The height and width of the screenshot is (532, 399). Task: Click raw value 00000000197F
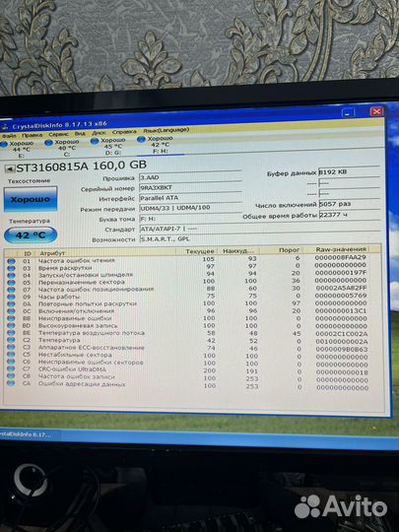tap(340, 273)
